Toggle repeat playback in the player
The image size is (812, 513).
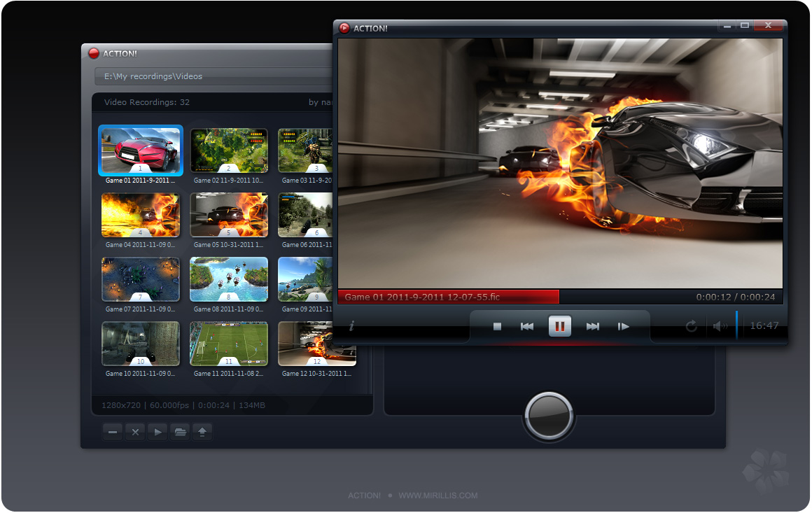pos(691,326)
